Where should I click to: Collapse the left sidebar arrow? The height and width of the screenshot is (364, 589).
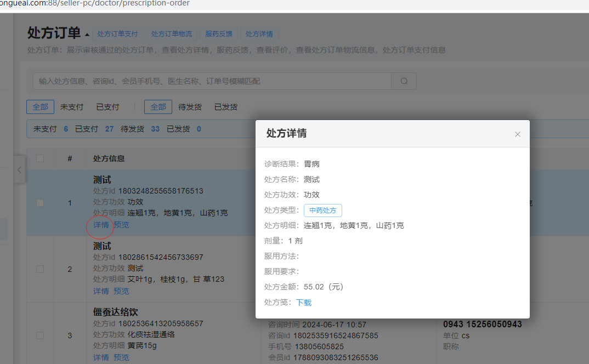(x=19, y=170)
